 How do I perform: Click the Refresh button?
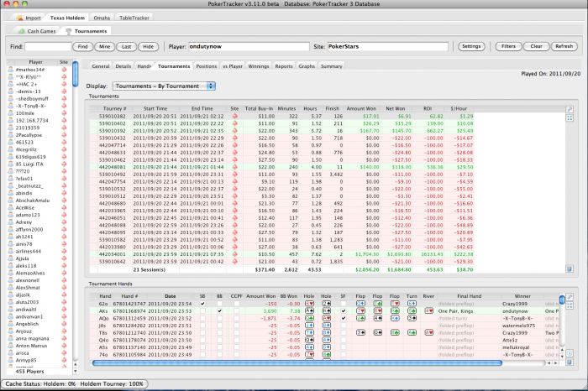coord(564,46)
